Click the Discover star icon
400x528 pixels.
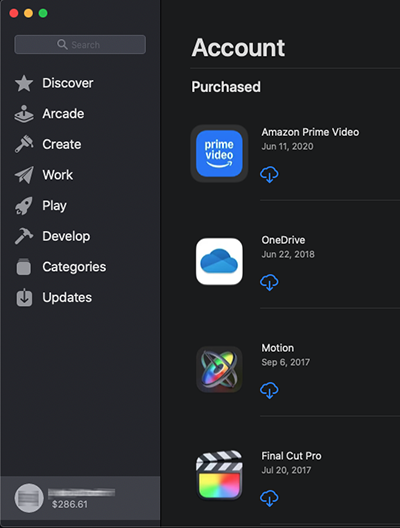pos(24,83)
